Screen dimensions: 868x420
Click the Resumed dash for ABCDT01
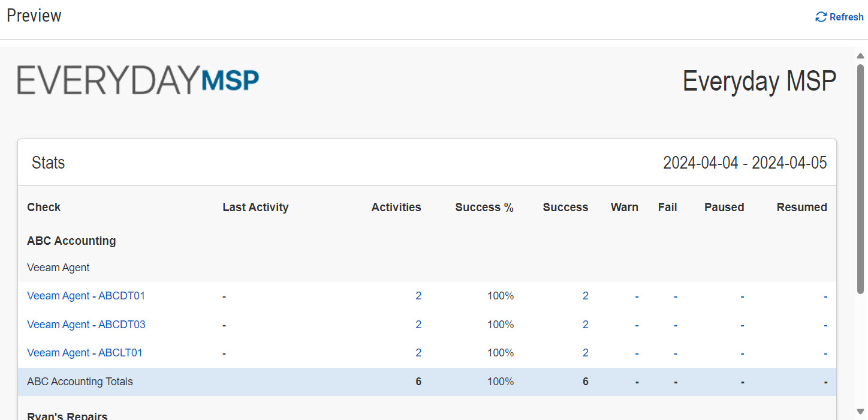pyautogui.click(x=825, y=296)
